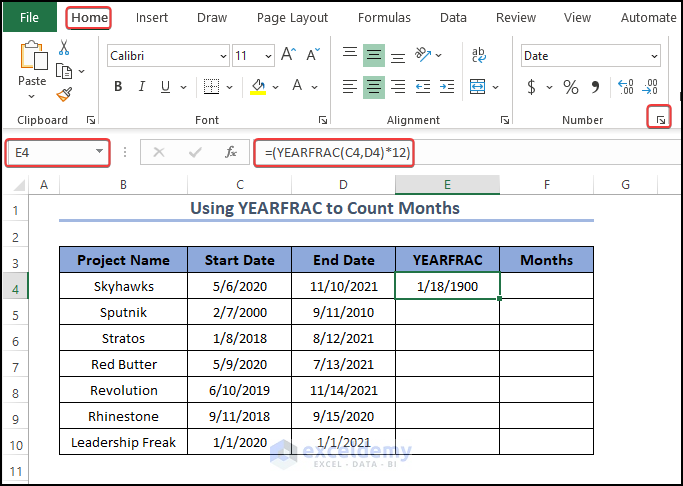This screenshot has width=683, height=486.
Task: Select cell E4 showing 1/18/1900
Action: coord(447,286)
